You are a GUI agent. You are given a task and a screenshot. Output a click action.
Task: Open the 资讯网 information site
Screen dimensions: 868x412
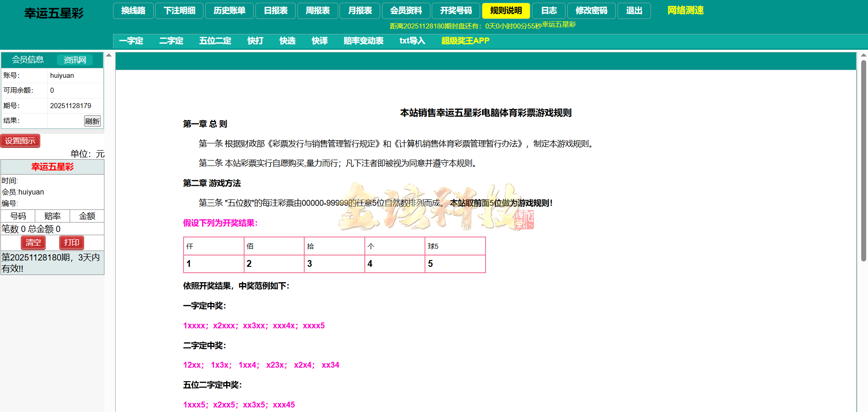coord(74,59)
